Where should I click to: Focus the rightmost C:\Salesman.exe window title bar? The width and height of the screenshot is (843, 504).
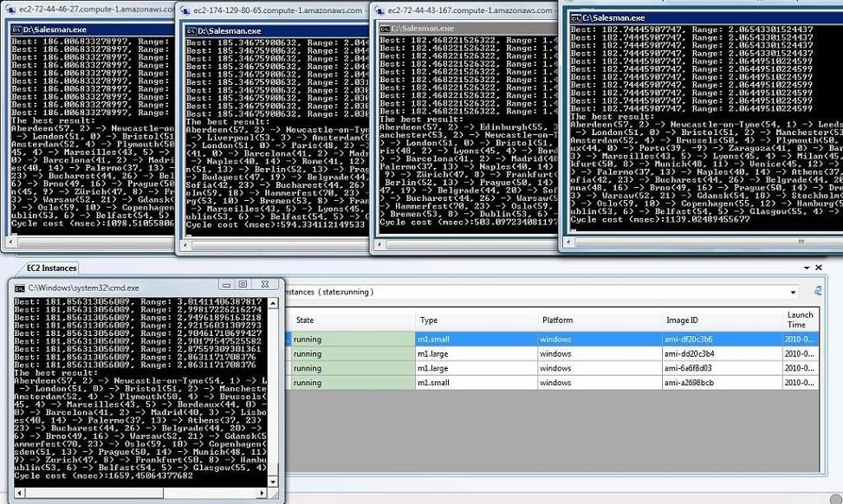705,18
